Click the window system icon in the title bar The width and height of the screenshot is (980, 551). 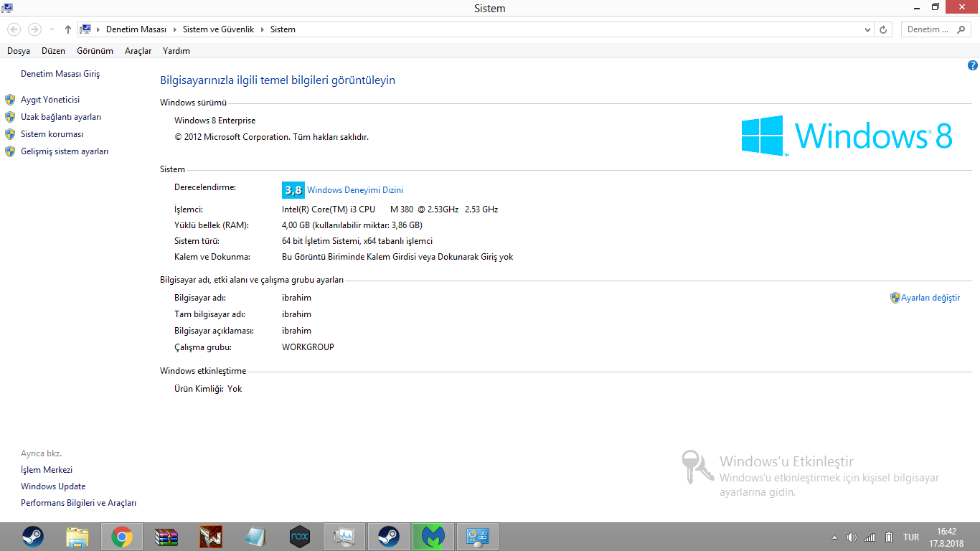pos(7,8)
